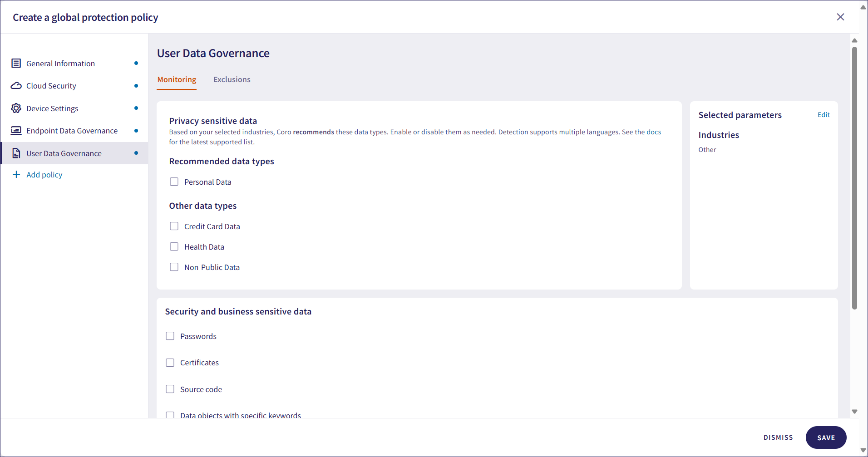The image size is (868, 457).
Task: Tick the Health Data checkbox
Action: click(x=174, y=247)
